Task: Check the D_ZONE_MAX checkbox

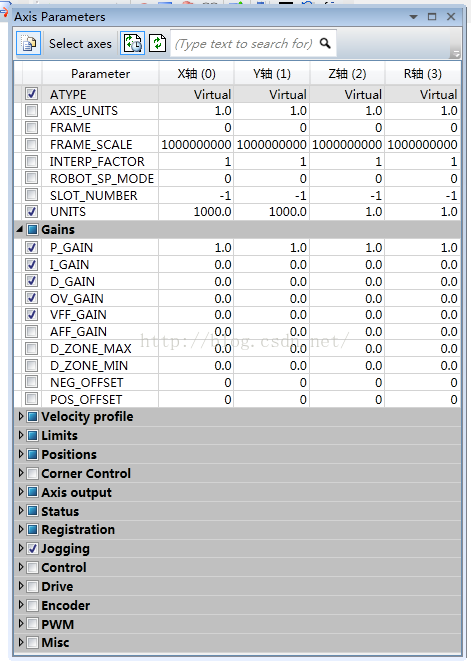Action: tap(31, 348)
